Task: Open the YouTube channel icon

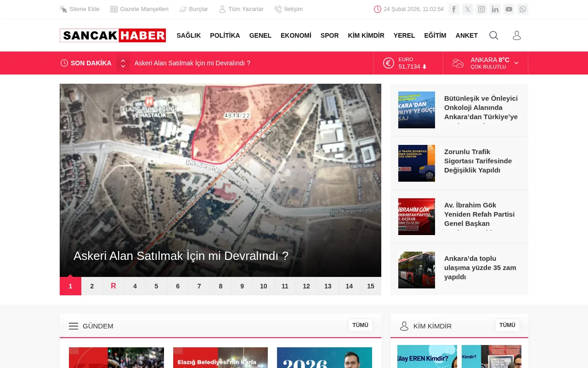Action: (509, 9)
